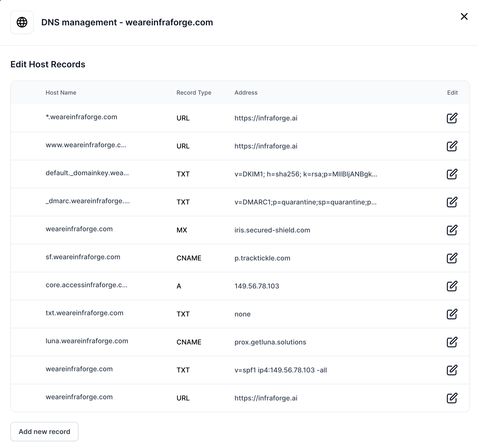Close the DNS management dialog

464,16
